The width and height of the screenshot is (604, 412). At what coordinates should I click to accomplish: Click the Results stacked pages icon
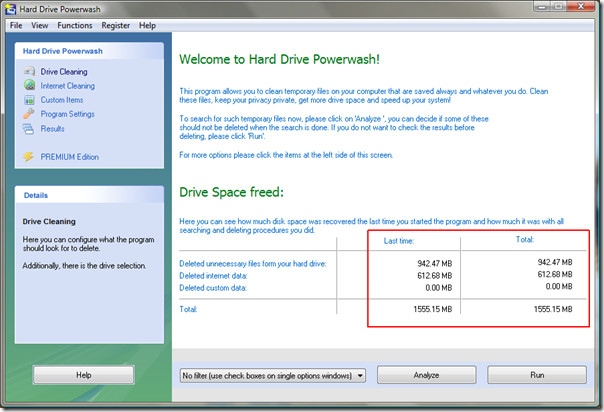click(28, 129)
